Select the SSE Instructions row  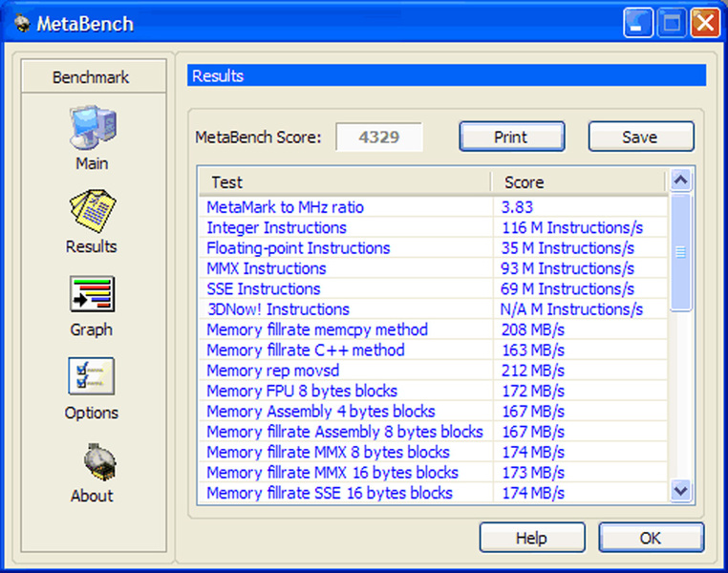(x=434, y=288)
